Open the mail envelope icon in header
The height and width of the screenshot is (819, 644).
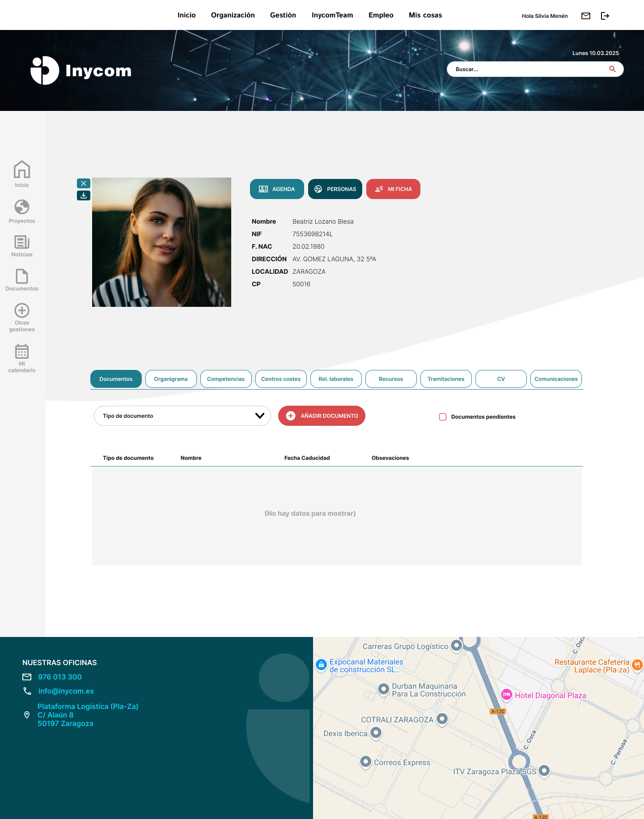[x=586, y=16]
